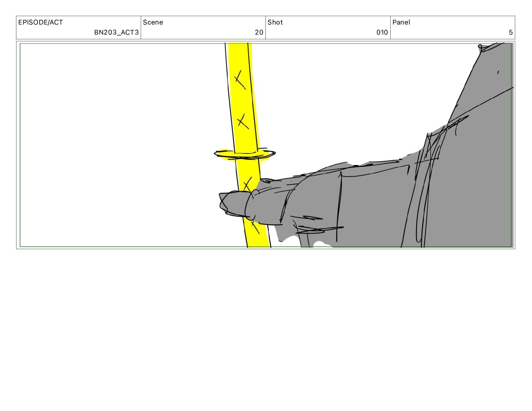Click the Scene header label
The width and height of the screenshot is (532, 411).
pos(153,22)
